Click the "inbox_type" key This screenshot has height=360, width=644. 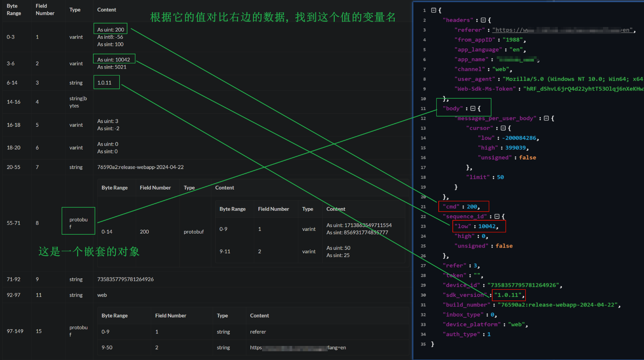click(x=463, y=315)
